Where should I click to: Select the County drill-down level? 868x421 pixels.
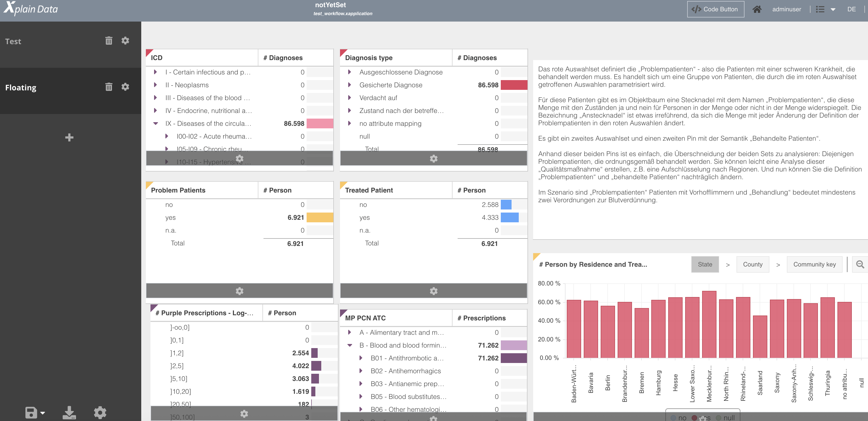tap(753, 264)
